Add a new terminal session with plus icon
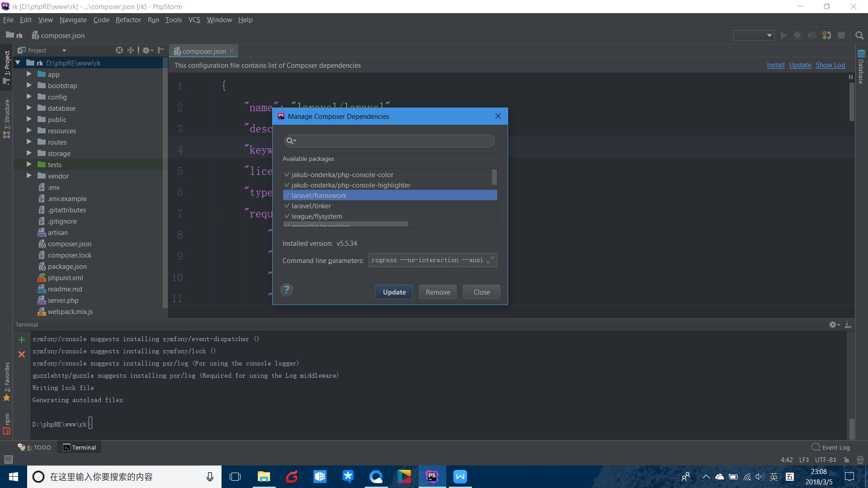This screenshot has height=488, width=868. point(22,340)
